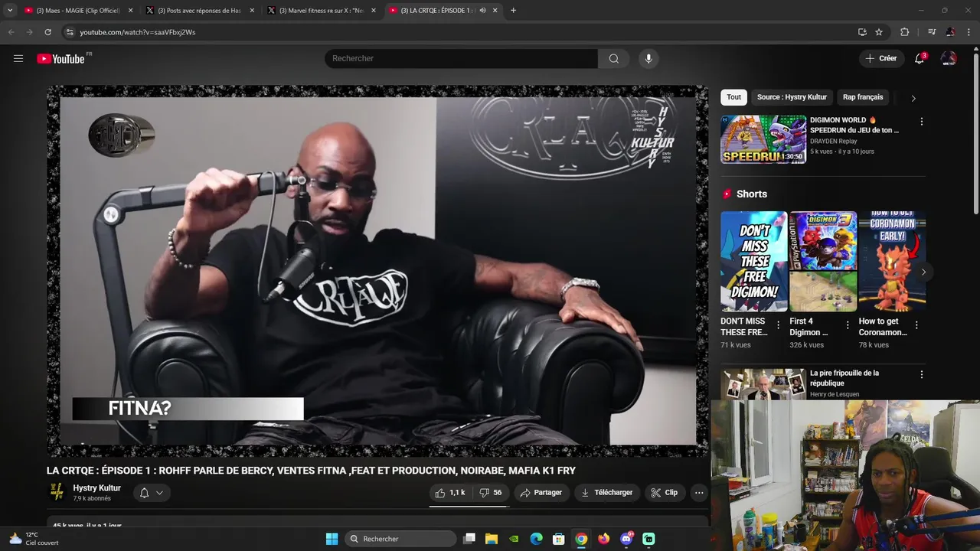Go to the YouTube home logo
This screenshot has height=551, width=980.
tap(60, 59)
